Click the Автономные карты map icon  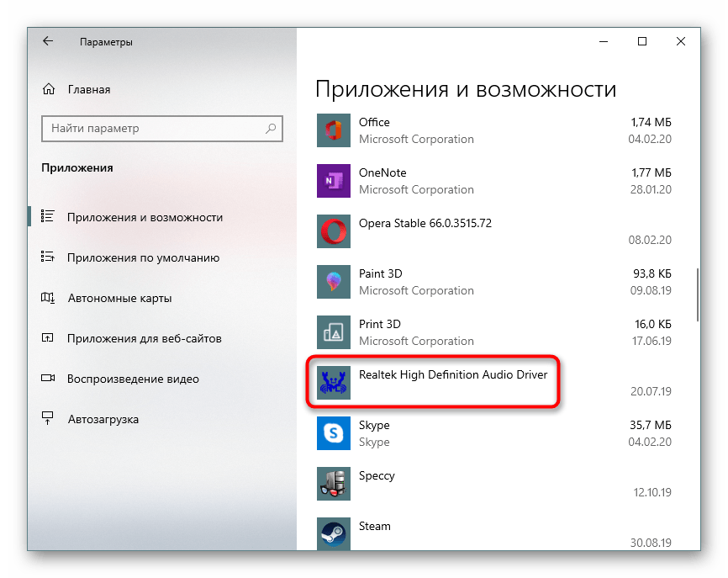[48, 297]
